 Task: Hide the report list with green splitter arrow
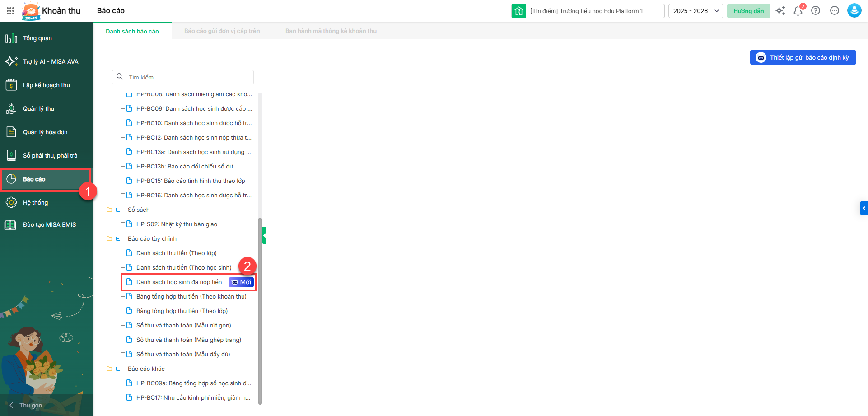264,235
